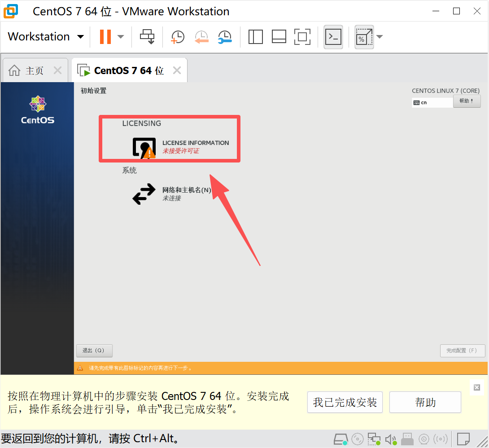This screenshot has height=448, width=489.
Task: Click the VMware Workstation title icon
Action: [x=11, y=11]
